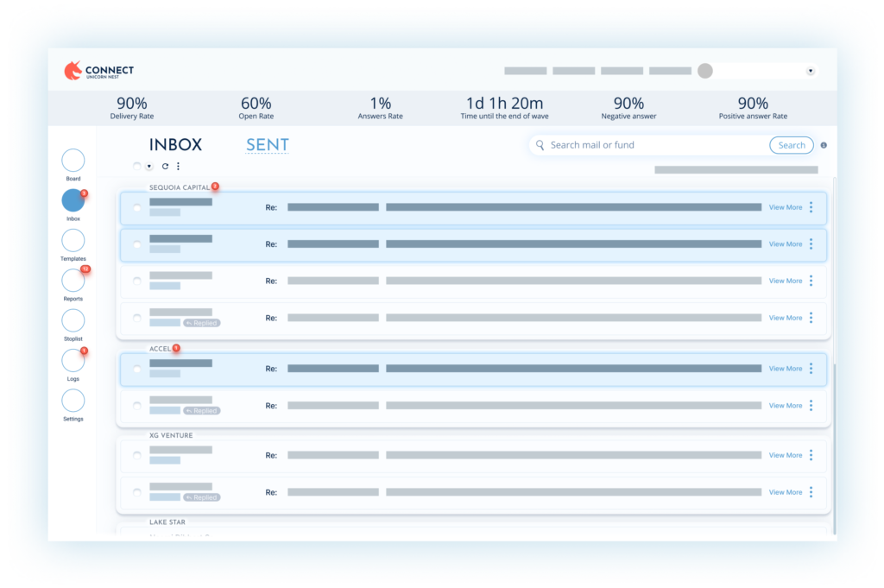The height and width of the screenshot is (588, 884).
Task: Click the refresh icon under INBOX
Action: point(165,167)
